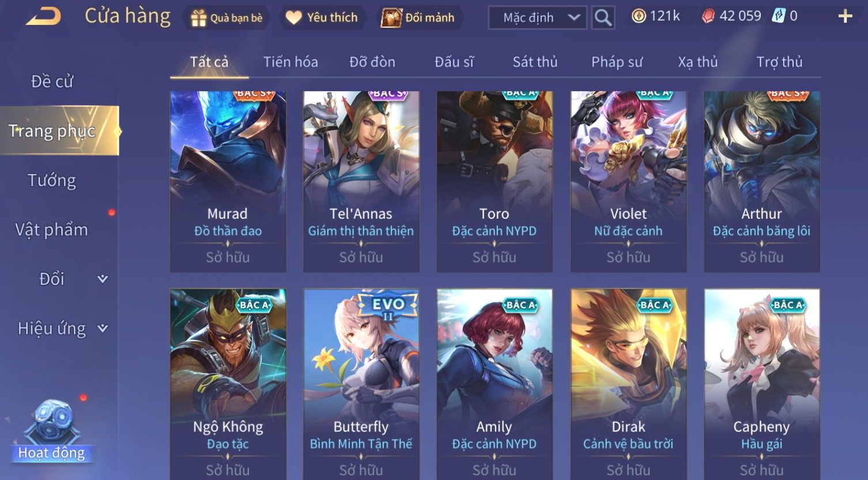Switch to the Pháp sư tab
The width and height of the screenshot is (868, 480).
pos(617,62)
